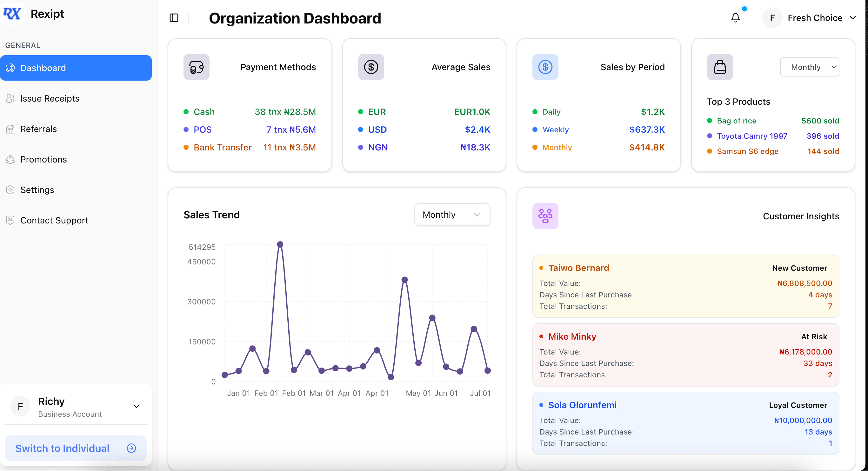
Task: Click the Customer Insights panel icon
Action: coord(545,216)
